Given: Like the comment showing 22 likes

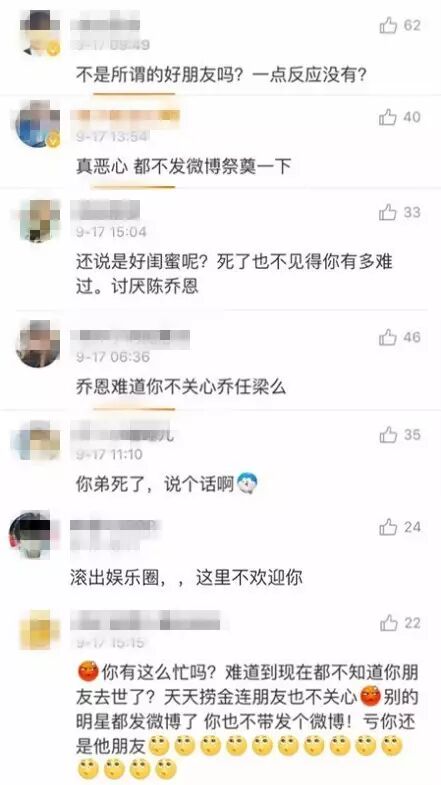Looking at the screenshot, I should 388,623.
